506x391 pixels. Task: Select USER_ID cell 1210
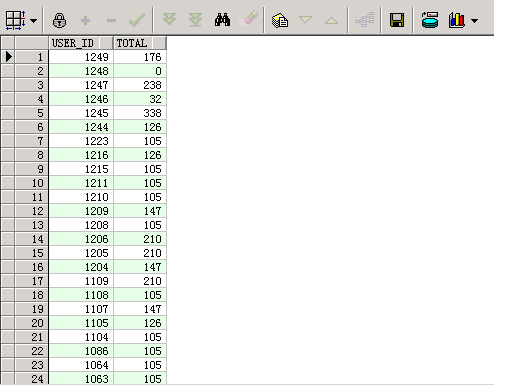pos(81,197)
